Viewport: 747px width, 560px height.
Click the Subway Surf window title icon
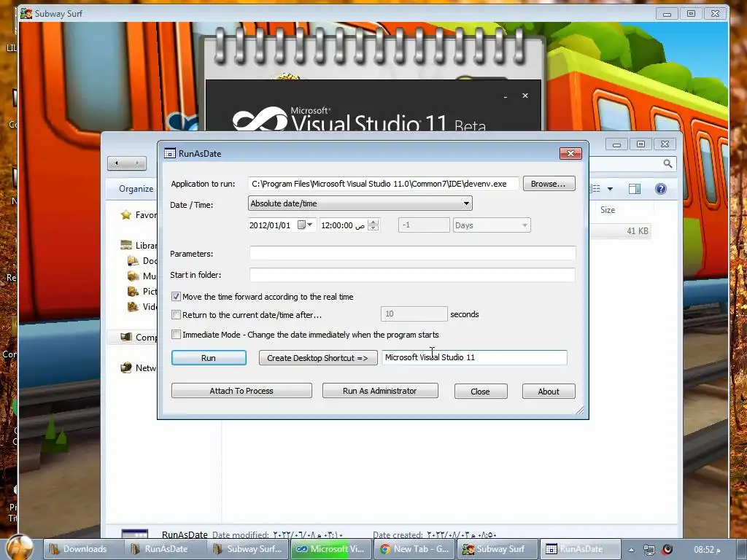[26, 13]
